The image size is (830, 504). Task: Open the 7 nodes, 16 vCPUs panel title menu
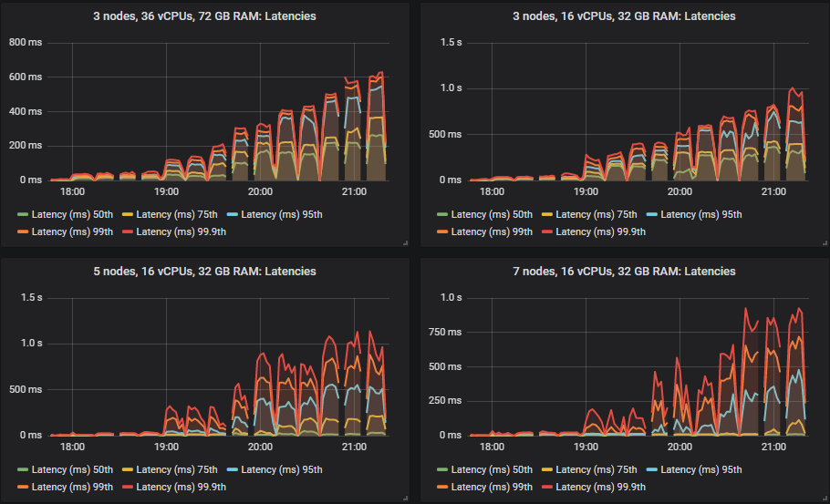click(x=624, y=271)
